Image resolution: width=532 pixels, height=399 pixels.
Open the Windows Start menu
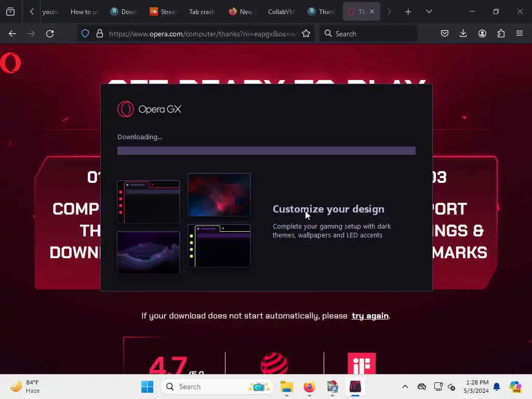point(147,387)
